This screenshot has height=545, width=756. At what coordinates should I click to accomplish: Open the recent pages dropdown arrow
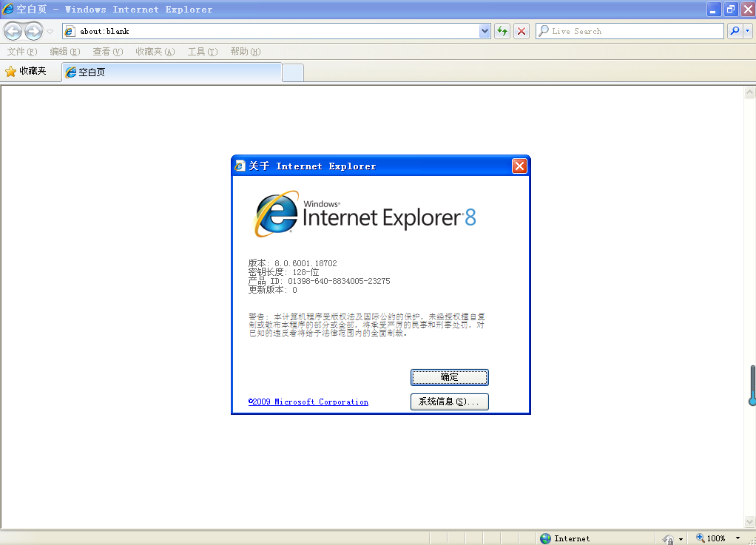click(50, 32)
